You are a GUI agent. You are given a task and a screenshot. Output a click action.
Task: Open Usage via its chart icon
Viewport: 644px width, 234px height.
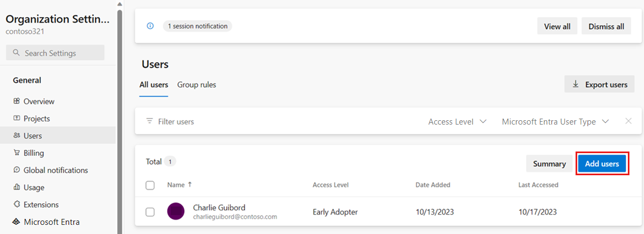coord(16,188)
